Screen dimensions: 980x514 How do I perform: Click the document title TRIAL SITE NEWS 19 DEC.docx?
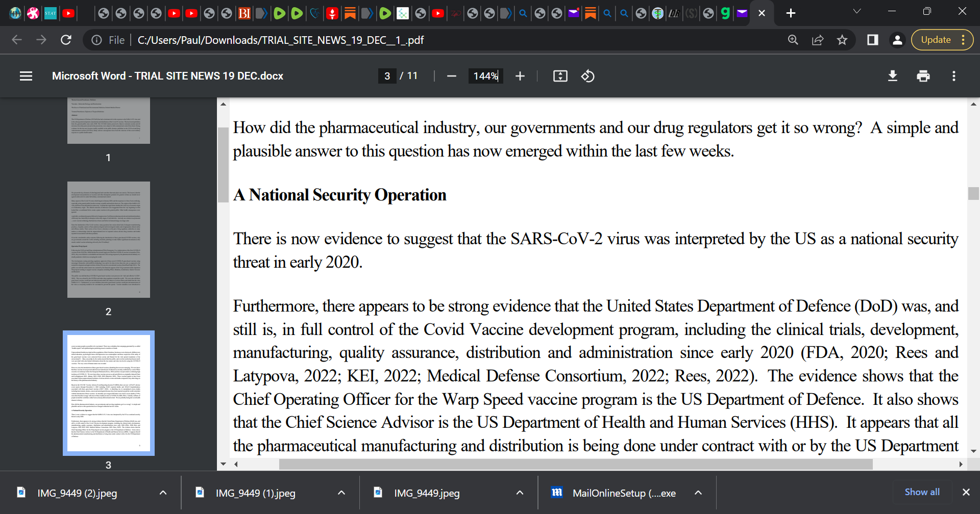[167, 76]
